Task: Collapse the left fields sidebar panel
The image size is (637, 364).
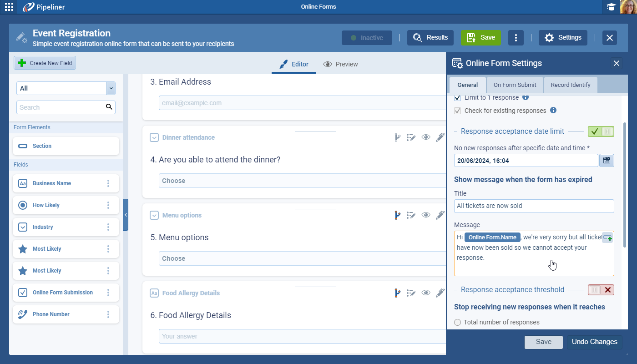Action: pos(126,215)
